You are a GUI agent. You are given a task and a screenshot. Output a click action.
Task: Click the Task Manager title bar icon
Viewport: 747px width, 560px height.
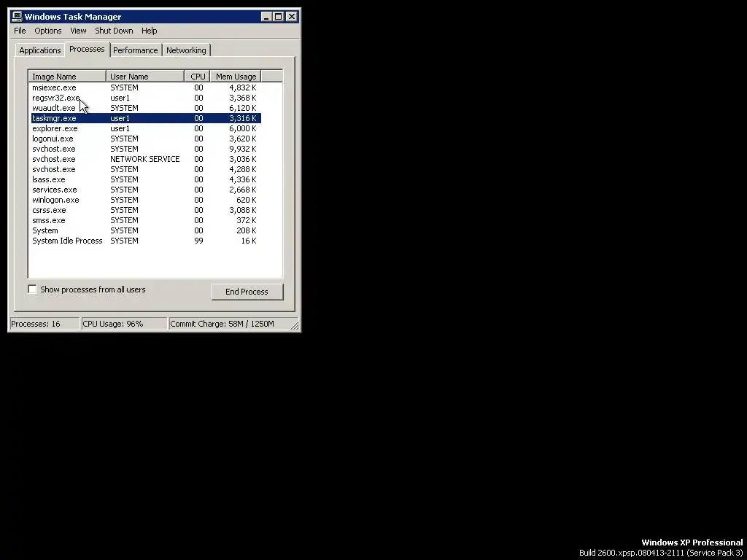(x=18, y=17)
